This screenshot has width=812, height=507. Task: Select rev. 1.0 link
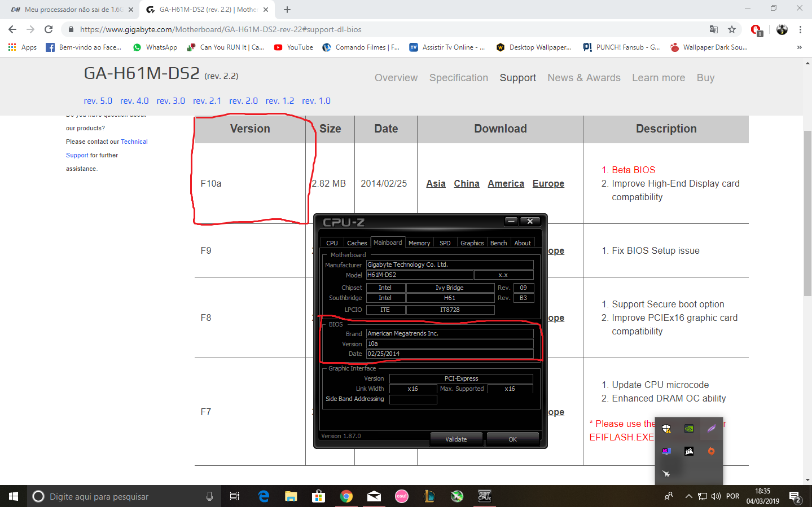coord(316,101)
